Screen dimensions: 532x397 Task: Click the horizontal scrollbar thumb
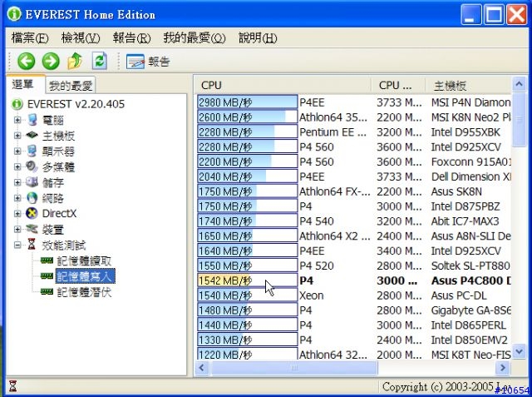293,368
